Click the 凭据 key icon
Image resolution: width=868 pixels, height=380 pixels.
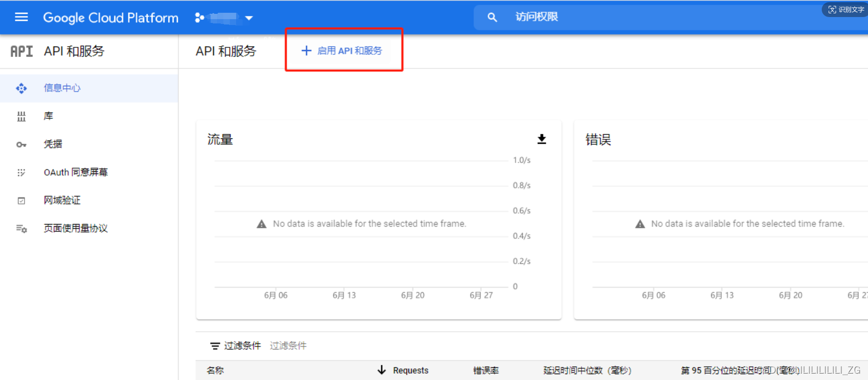[21, 145]
